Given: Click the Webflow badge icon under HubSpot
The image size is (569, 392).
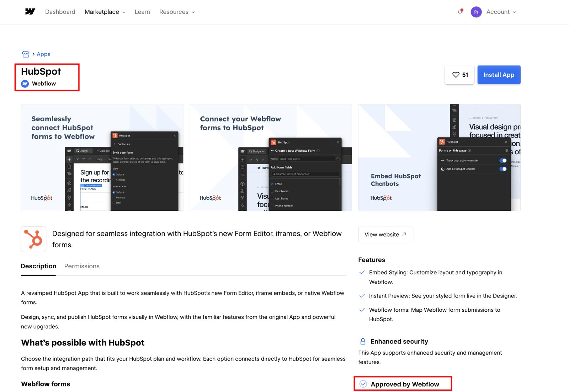Looking at the screenshot, I should 25,84.
